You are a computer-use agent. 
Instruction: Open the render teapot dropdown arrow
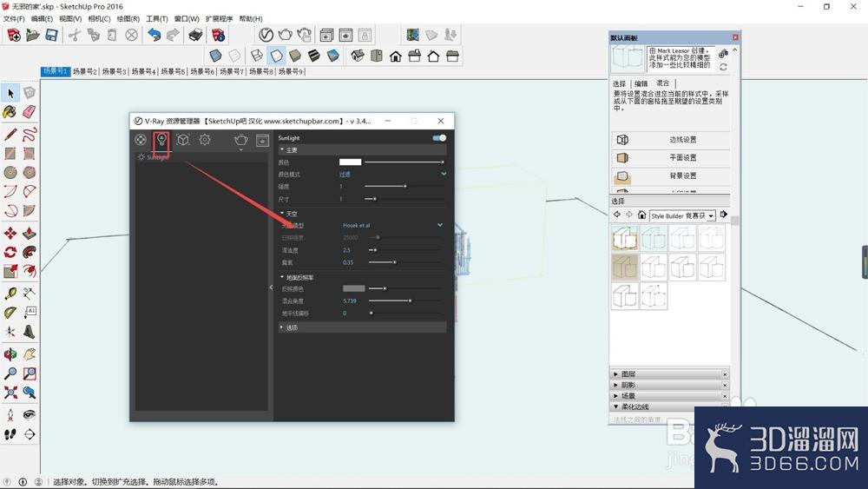[x=240, y=149]
